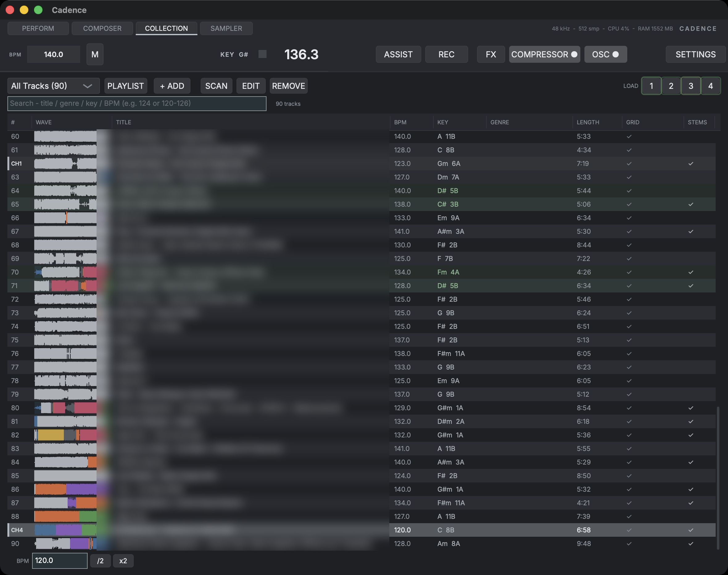Click the stems checkmark for track 71
The width and height of the screenshot is (728, 575).
(691, 285)
